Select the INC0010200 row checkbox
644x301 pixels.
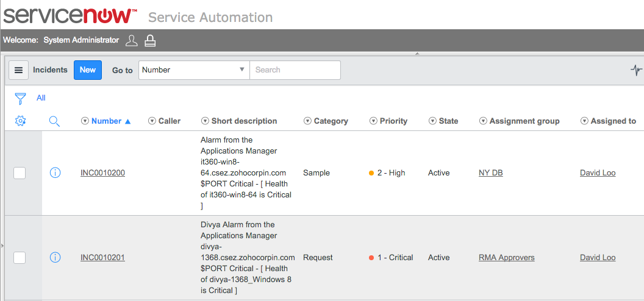20,173
